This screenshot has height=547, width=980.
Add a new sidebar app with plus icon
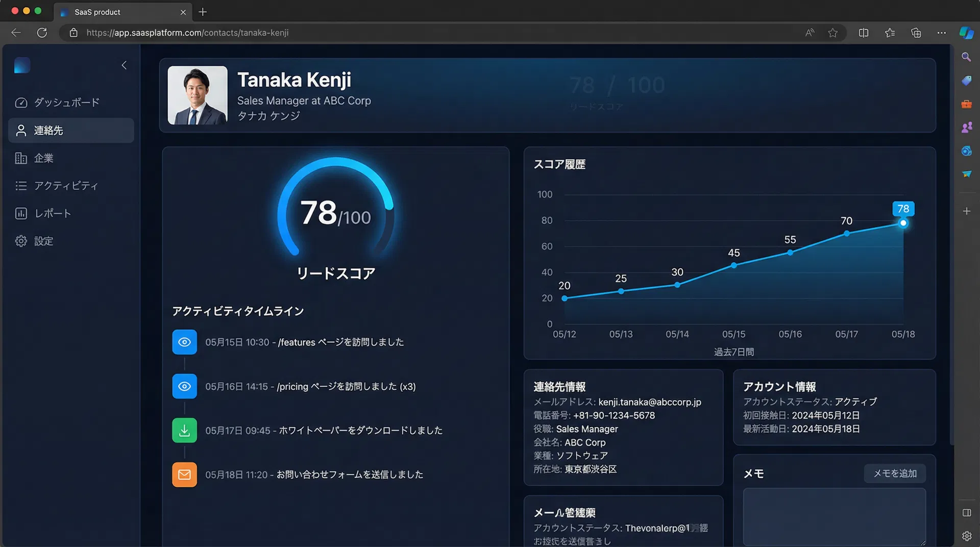click(x=966, y=211)
